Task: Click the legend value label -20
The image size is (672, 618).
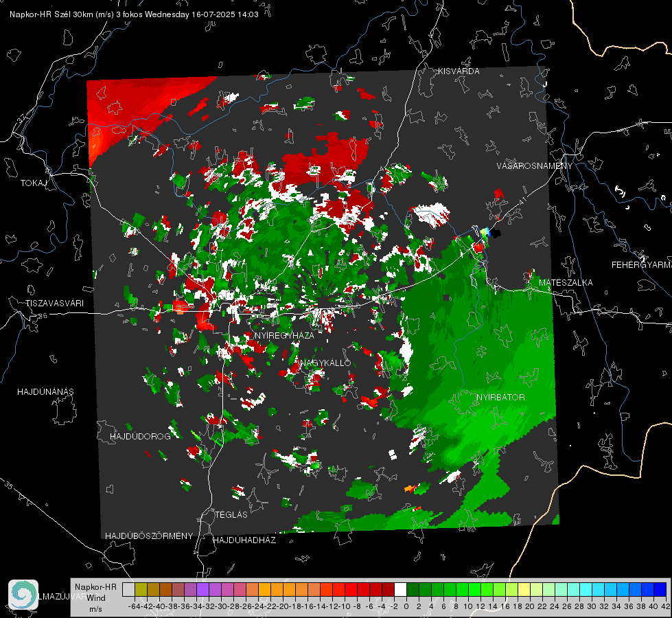Action: 283,606
